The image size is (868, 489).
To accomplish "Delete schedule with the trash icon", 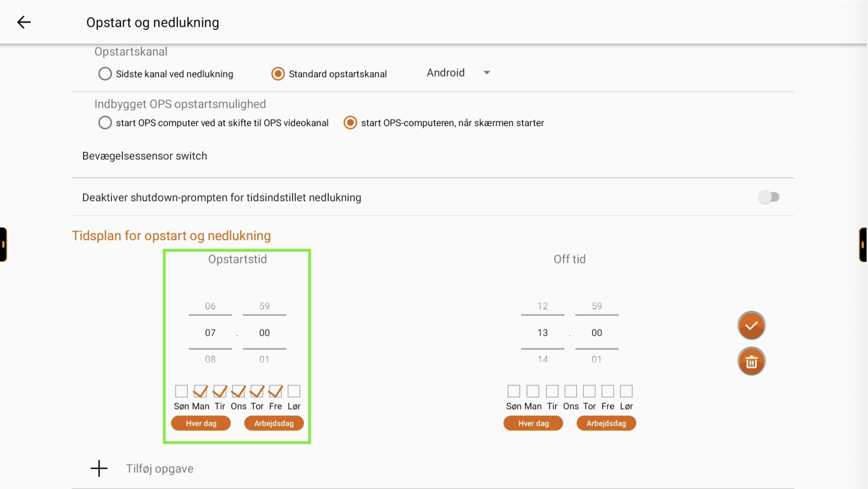I will coord(751,362).
